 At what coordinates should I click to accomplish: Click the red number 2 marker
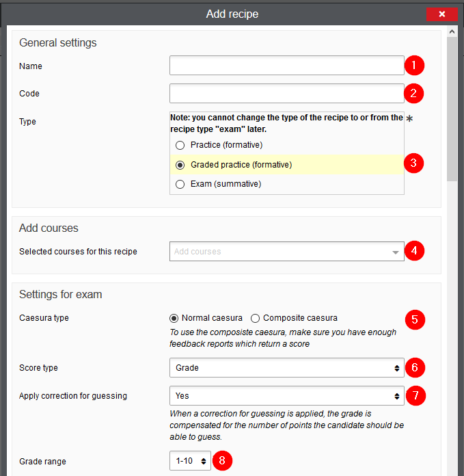(x=413, y=93)
